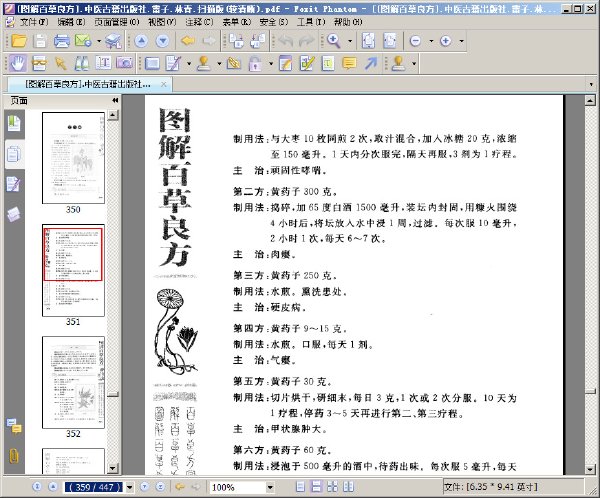Image resolution: width=600 pixels, height=498 pixels.
Task: Choose the rectangle drawing tool
Action: click(x=152, y=63)
